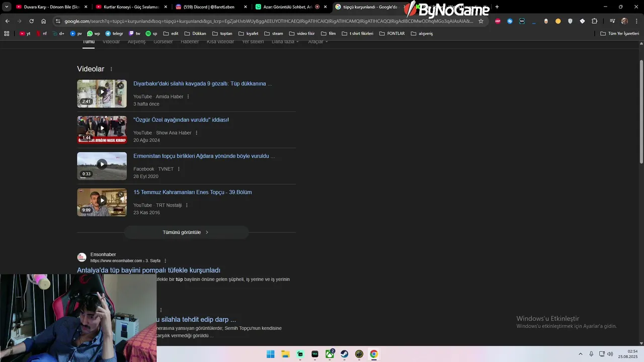Go to the browser home page
The image size is (644, 362).
[x=43, y=21]
